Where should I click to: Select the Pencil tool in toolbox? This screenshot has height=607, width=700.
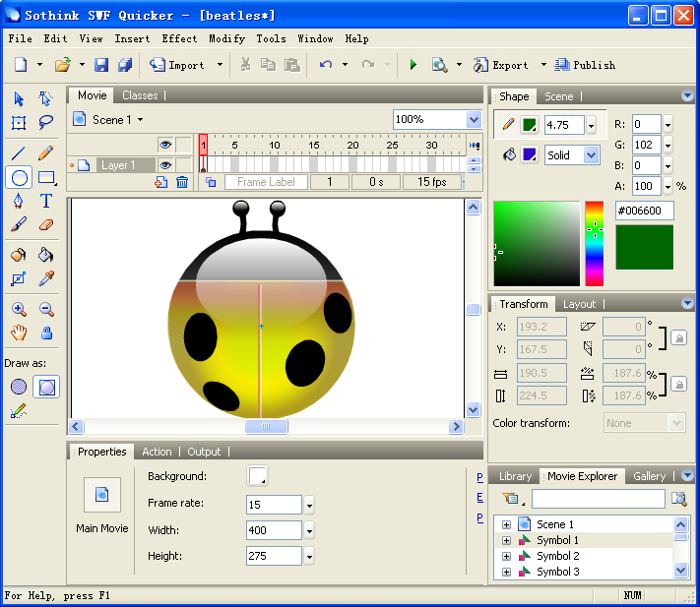[x=46, y=153]
